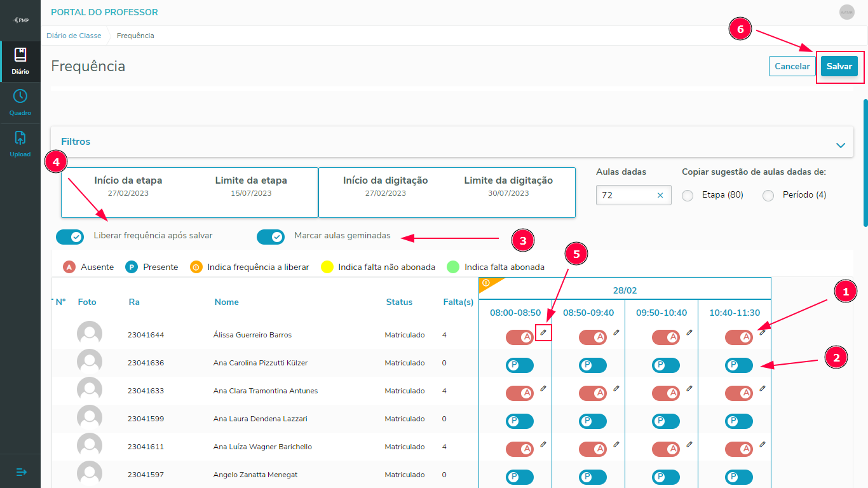
Task: Click the pencil for Ana Clara at 08:50-09:40
Action: 616,388
